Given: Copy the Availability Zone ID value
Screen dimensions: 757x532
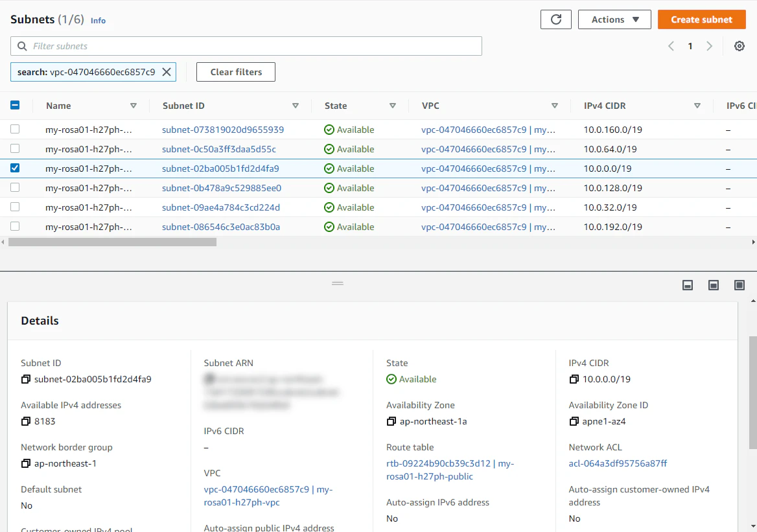Looking at the screenshot, I should click(574, 421).
